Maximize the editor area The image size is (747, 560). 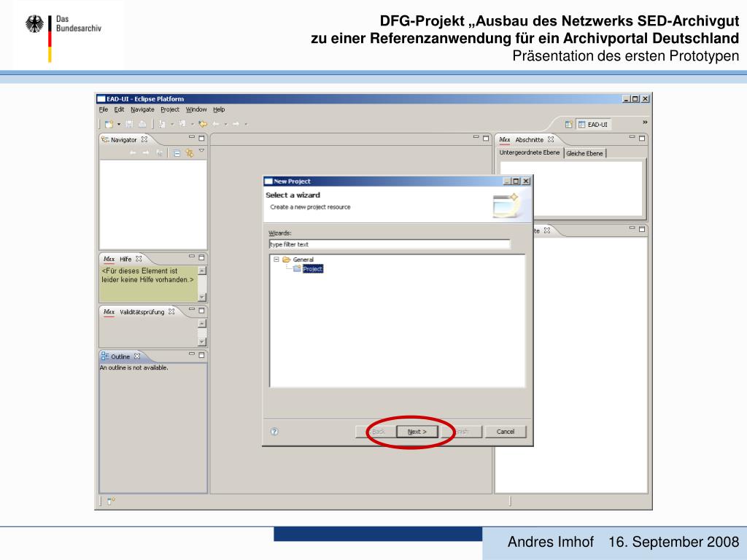coord(485,138)
